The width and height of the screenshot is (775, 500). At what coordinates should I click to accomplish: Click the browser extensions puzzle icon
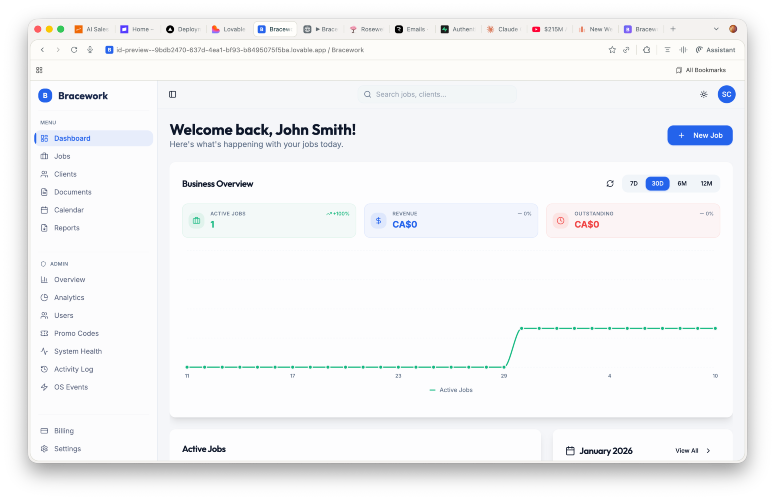tap(646, 50)
